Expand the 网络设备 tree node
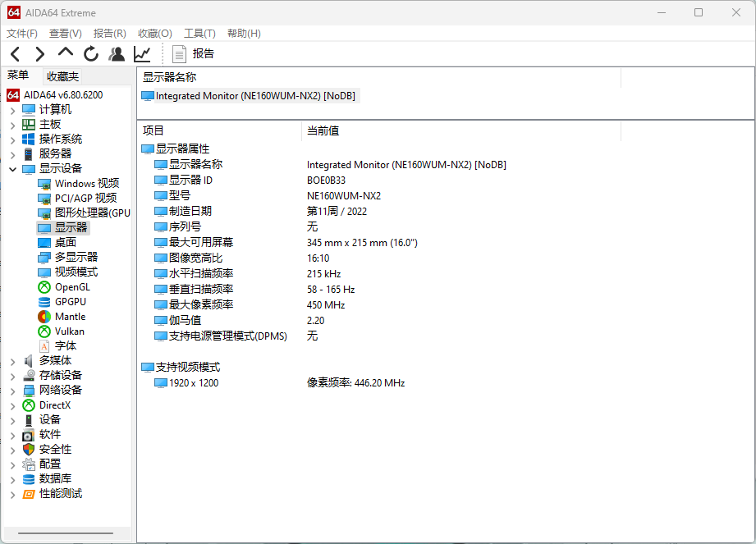Image resolution: width=756 pixels, height=544 pixels. click(x=13, y=391)
